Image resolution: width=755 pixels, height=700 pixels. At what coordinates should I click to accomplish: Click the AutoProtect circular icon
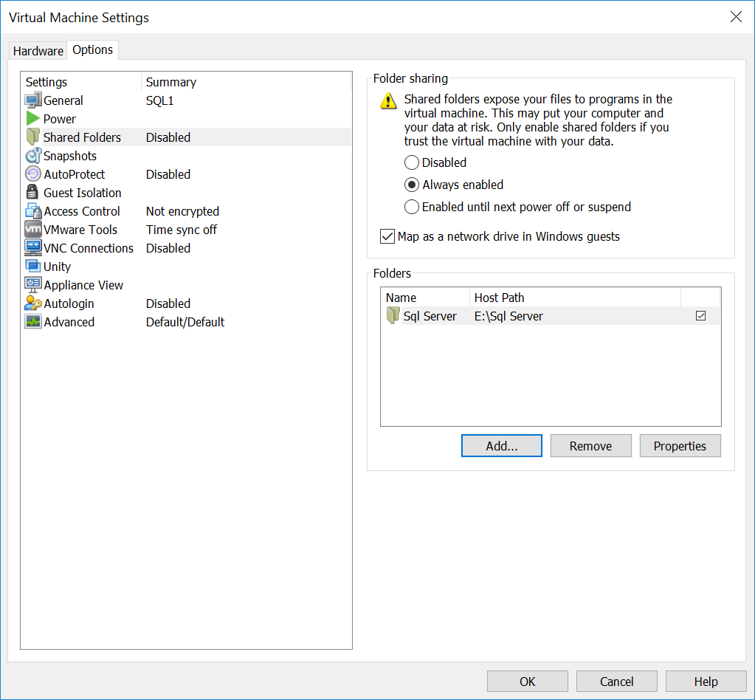[32, 174]
